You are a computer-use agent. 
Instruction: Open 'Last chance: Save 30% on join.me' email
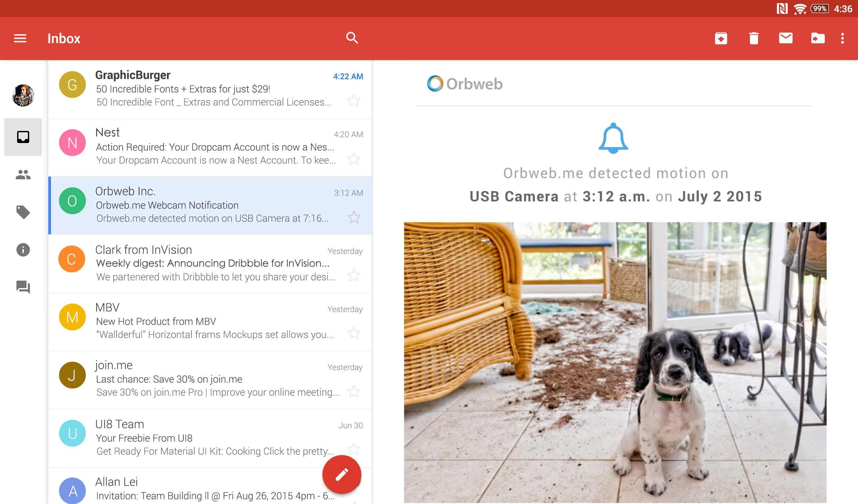coord(210,380)
